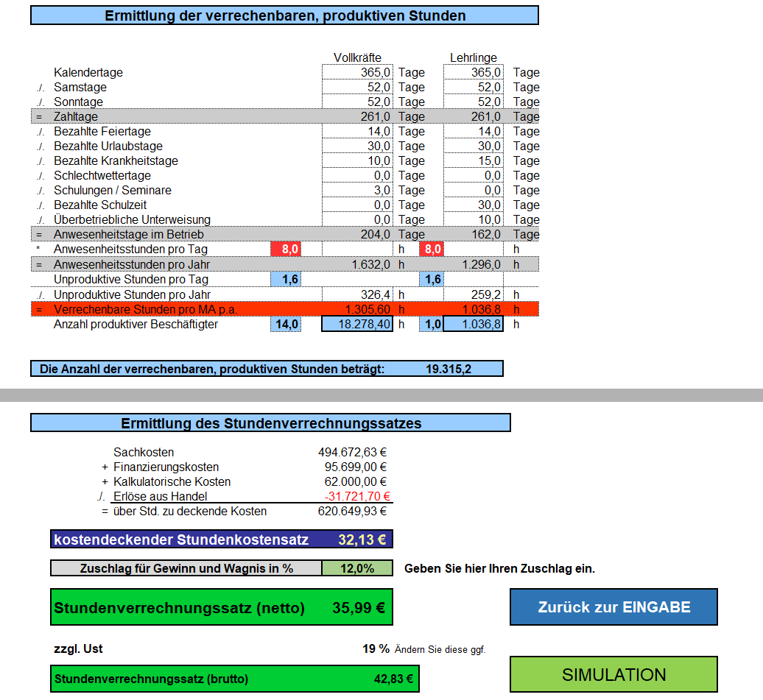
Task: Click the 1,6 unproduktive Stunden cell for Vollkräfte
Action: point(286,279)
